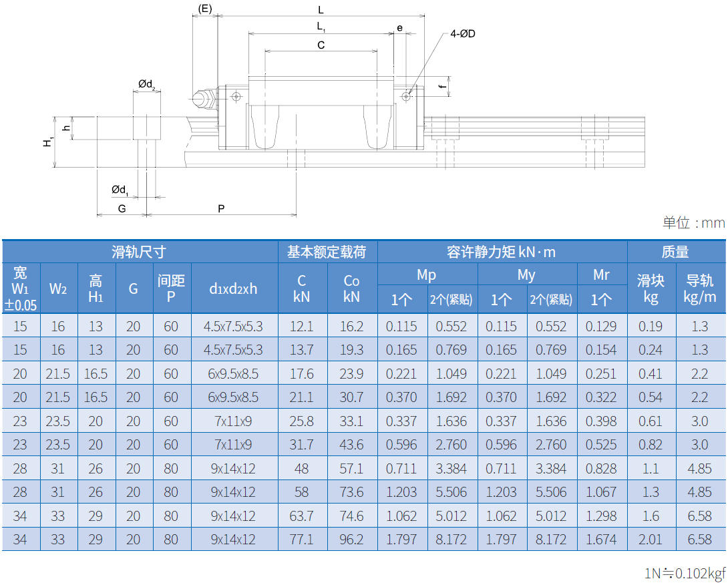Select the 导轨 kg/m column header
The height and width of the screenshot is (585, 728).
(x=699, y=288)
